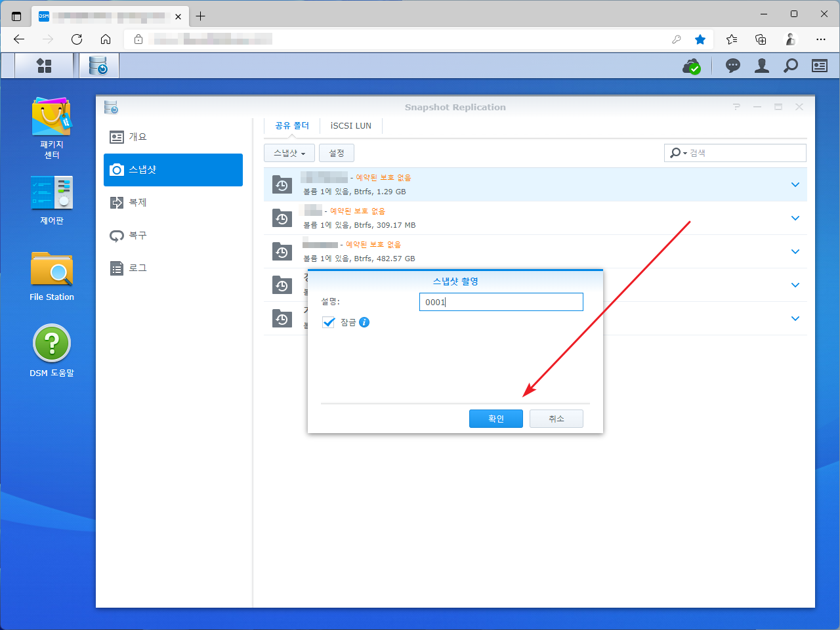Screen dimensions: 840x630
Task: Click the folder icon of the 482.57 GB row
Action: tap(282, 252)
